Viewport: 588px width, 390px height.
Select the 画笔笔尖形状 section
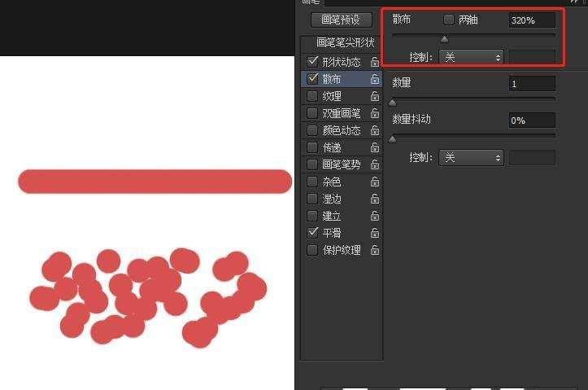345,42
